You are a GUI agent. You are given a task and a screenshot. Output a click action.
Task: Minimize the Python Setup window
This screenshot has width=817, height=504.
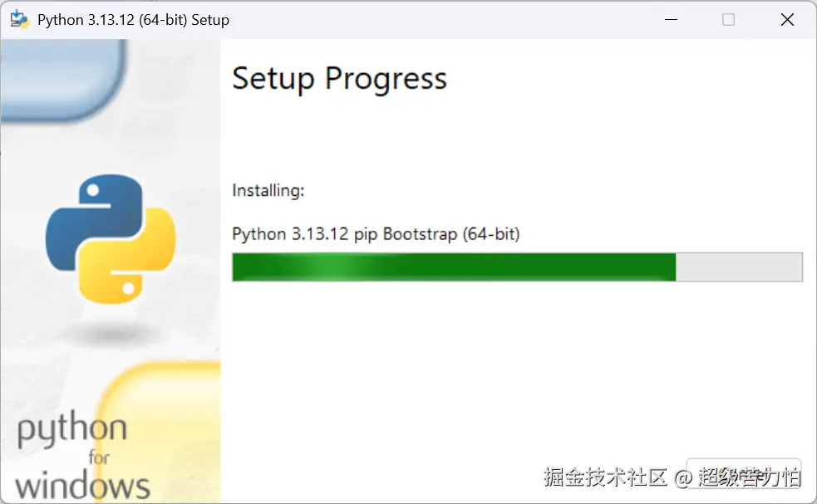[670, 20]
